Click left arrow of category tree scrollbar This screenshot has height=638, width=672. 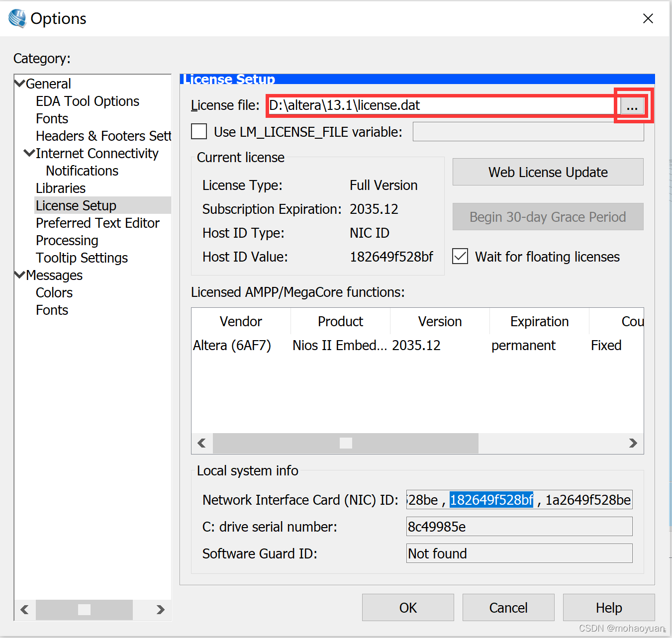click(x=25, y=610)
